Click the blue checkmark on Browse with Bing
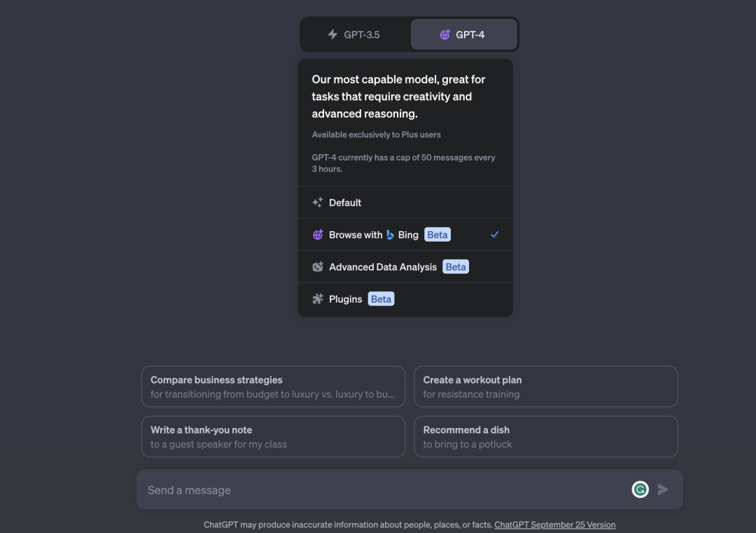The height and width of the screenshot is (533, 756). point(494,235)
